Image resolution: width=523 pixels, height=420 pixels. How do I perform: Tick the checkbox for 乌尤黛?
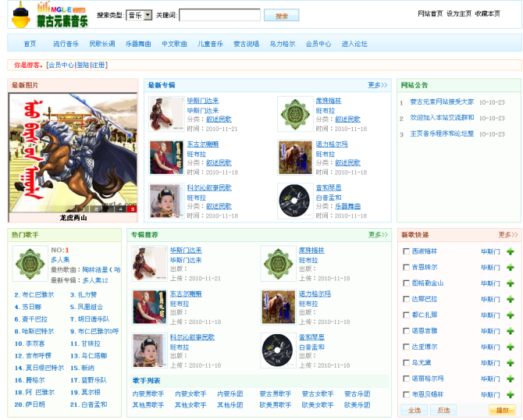(x=406, y=363)
